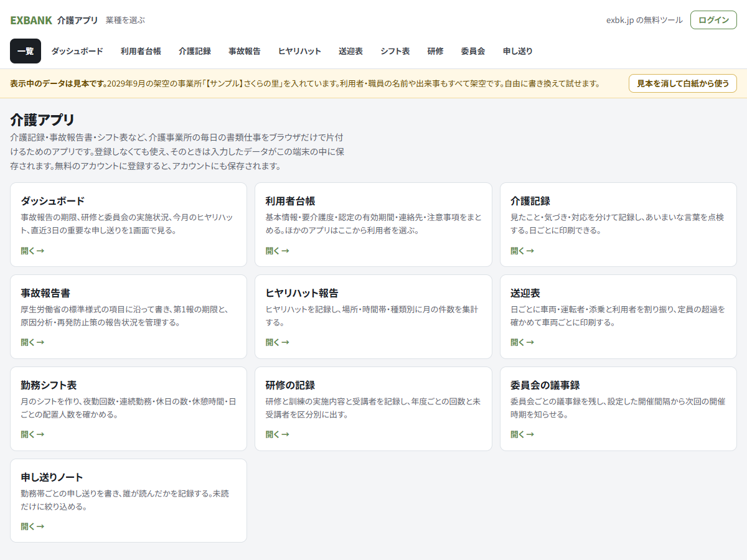Click description starting 事故報告の期限、研修と委員会
Screen dimensions: 747x560
point(127,224)
